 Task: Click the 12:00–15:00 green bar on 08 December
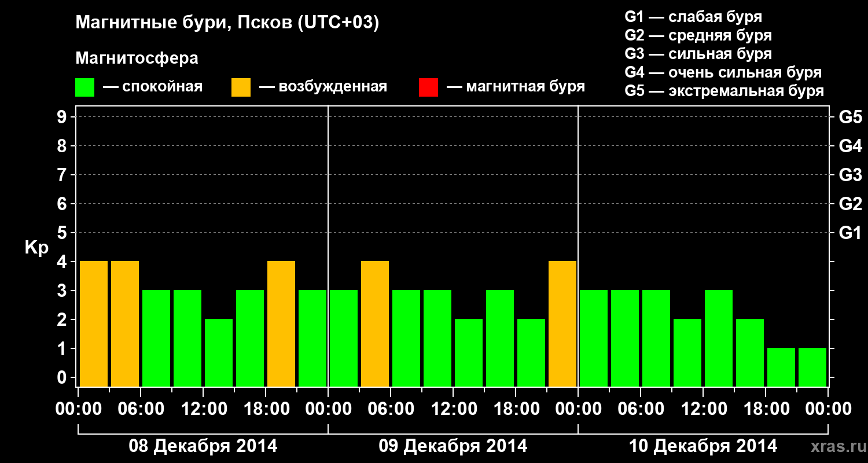tap(219, 352)
